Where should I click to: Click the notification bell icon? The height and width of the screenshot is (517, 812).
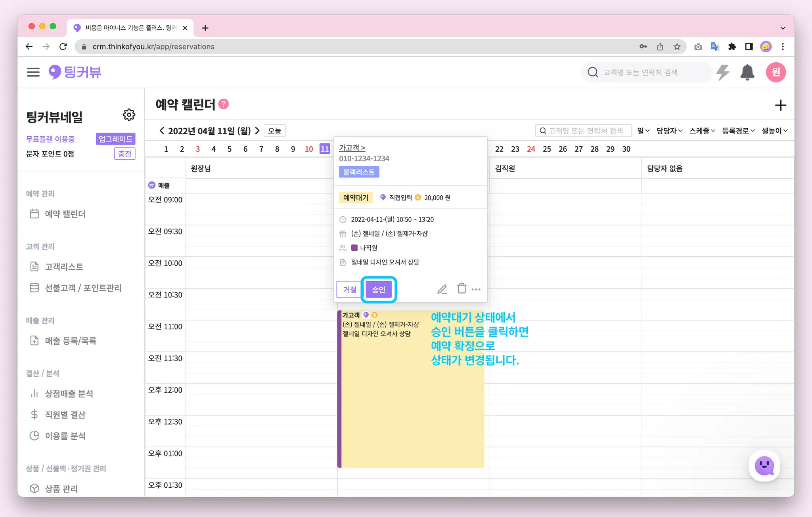click(x=747, y=72)
